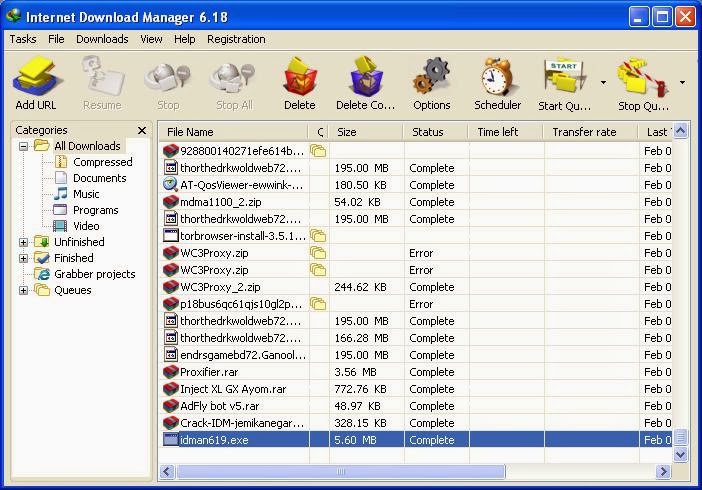Select the Crack-IDM-jemikanegar file row

(416, 423)
